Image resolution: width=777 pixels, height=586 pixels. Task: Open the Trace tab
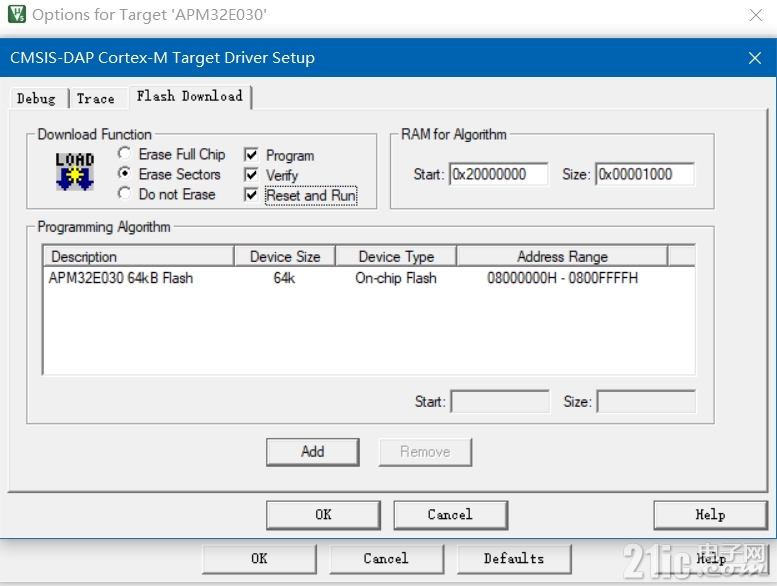point(96,99)
